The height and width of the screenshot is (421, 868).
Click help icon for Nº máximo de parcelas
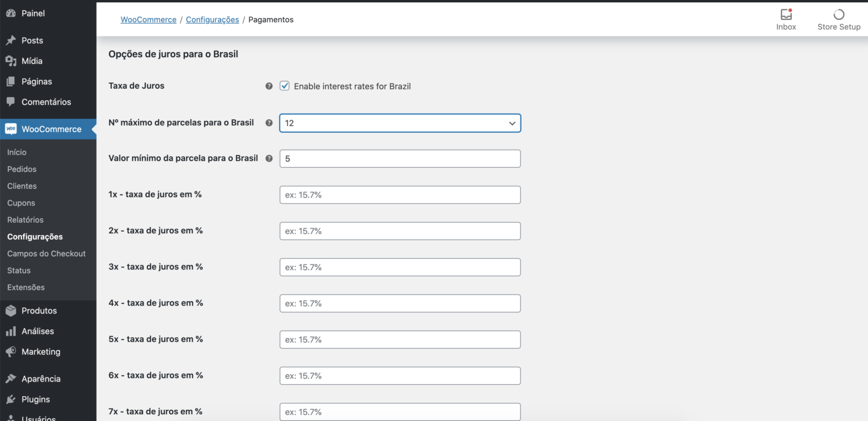pyautogui.click(x=269, y=123)
